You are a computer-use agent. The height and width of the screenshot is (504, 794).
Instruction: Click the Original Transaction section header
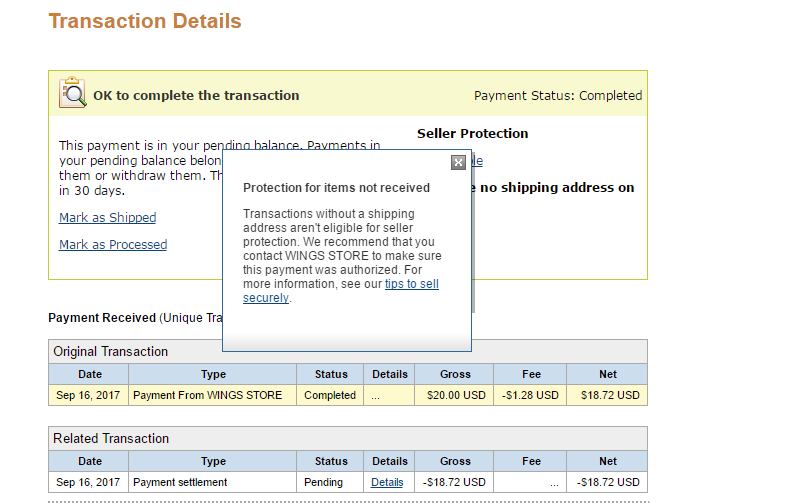111,351
